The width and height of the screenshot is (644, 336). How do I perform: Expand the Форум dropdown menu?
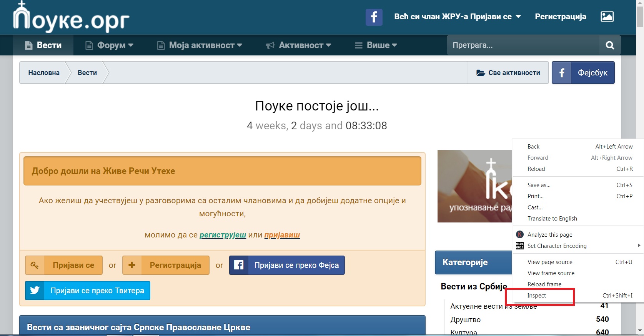coord(110,45)
